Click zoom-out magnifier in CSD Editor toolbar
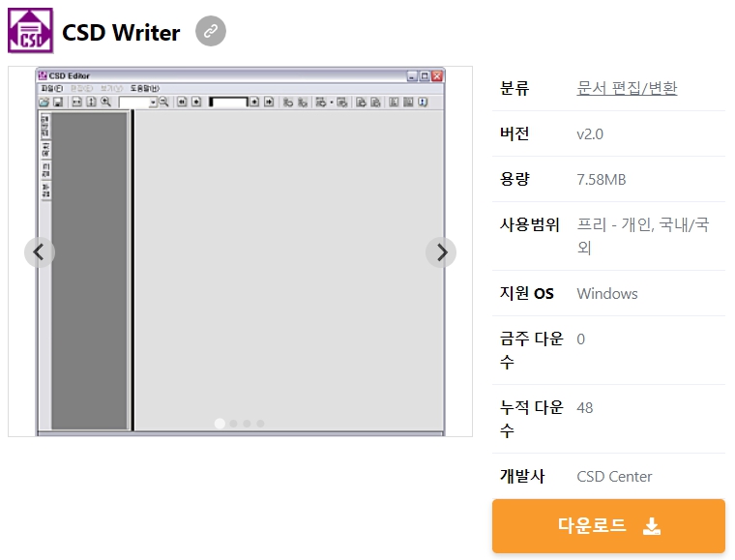The height and width of the screenshot is (560, 735). [x=163, y=102]
